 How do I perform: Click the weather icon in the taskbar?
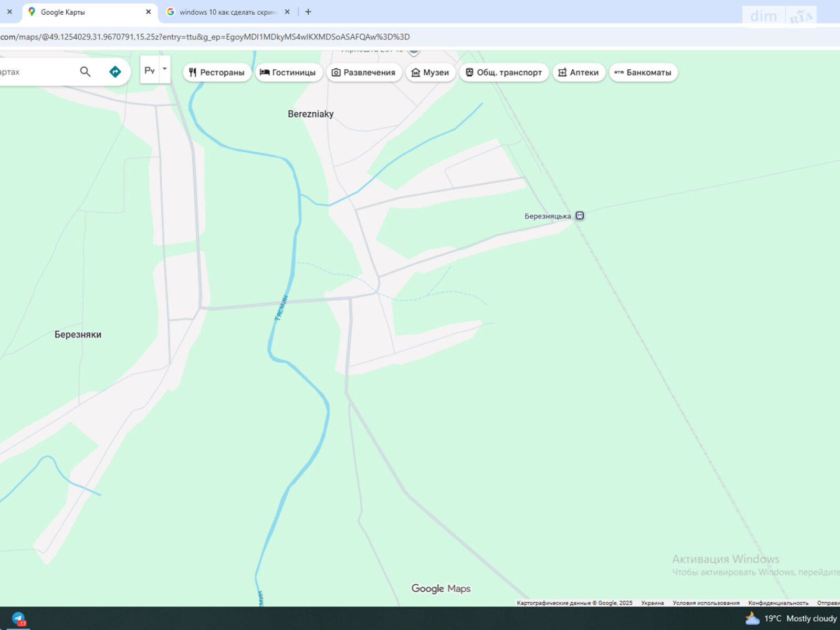(753, 618)
